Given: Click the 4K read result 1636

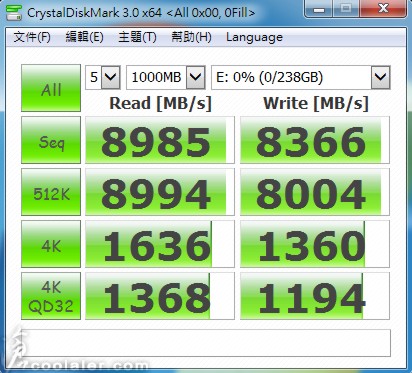Looking at the screenshot, I should coord(160,244).
